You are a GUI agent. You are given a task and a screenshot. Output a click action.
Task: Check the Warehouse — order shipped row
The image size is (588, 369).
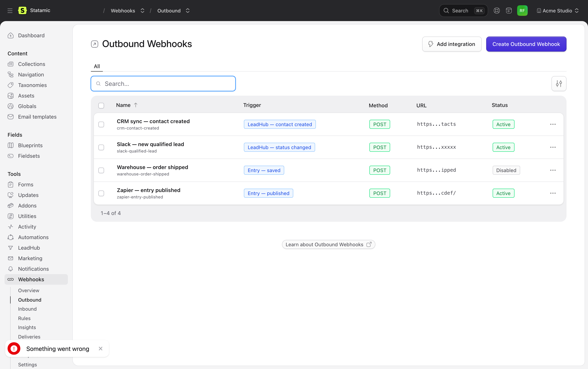[101, 170]
